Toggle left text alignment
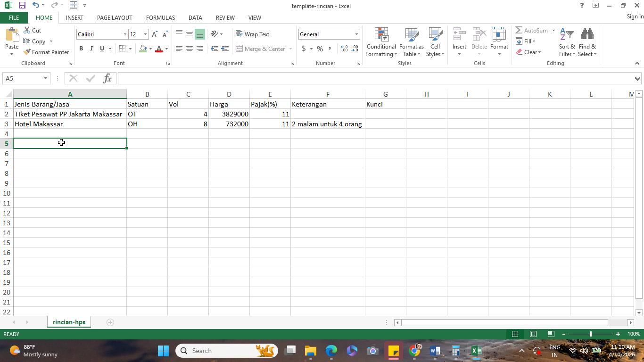The image size is (644, 362). (x=179, y=49)
